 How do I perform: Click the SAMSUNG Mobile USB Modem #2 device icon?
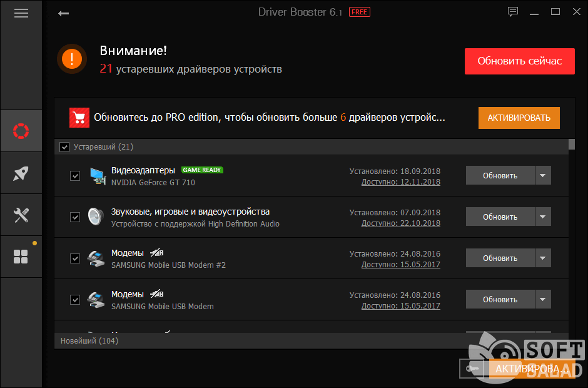96,258
